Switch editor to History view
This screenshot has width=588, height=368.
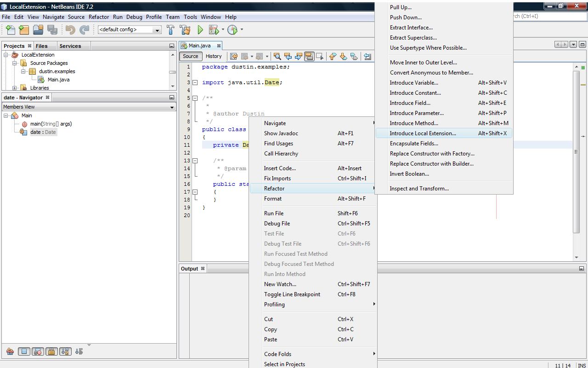point(214,56)
